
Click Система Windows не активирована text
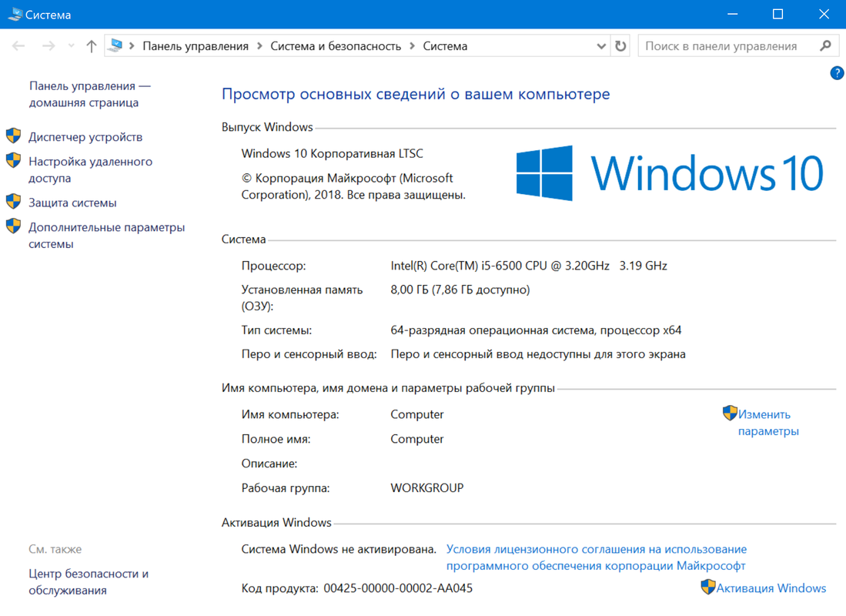coord(339,549)
